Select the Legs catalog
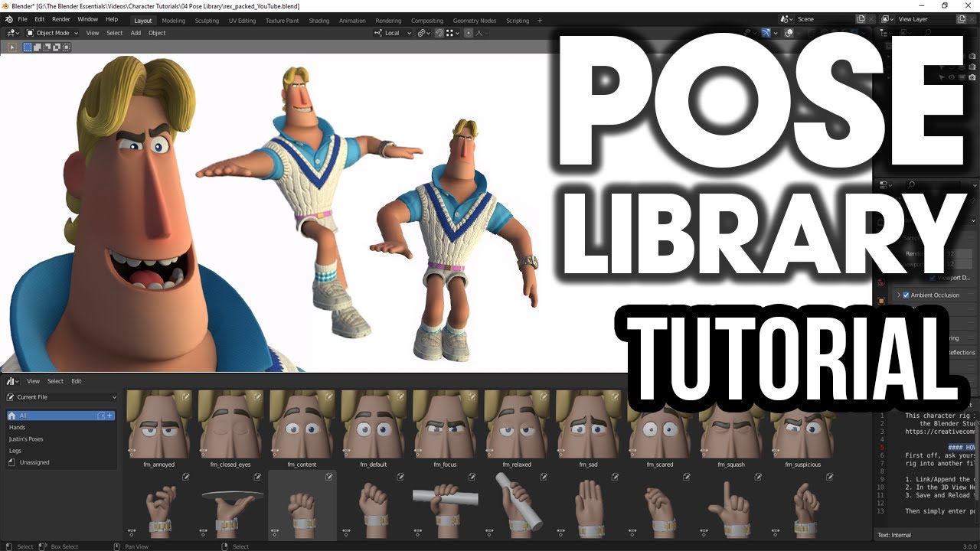This screenshot has width=980, height=551. (x=61, y=451)
